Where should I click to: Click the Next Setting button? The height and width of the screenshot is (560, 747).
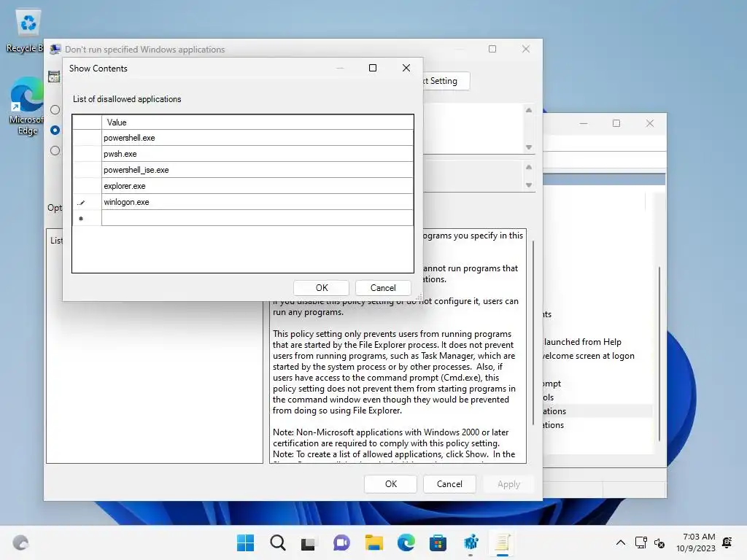tap(445, 81)
